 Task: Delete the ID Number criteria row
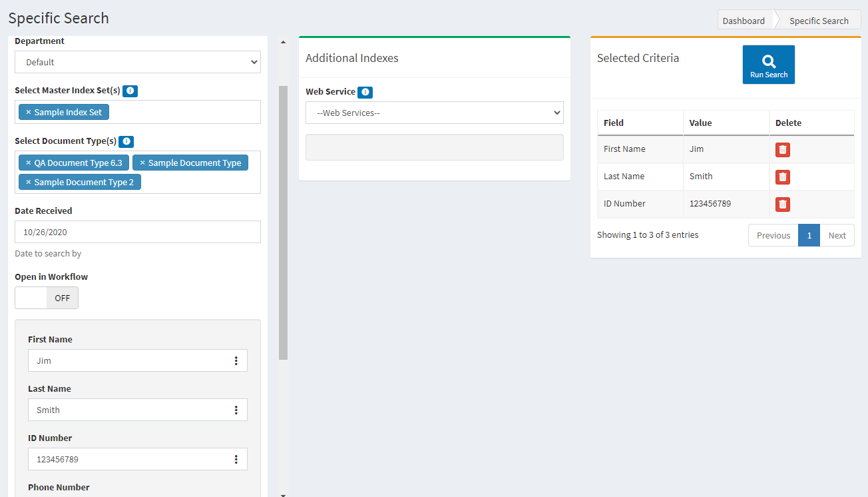pyautogui.click(x=782, y=205)
